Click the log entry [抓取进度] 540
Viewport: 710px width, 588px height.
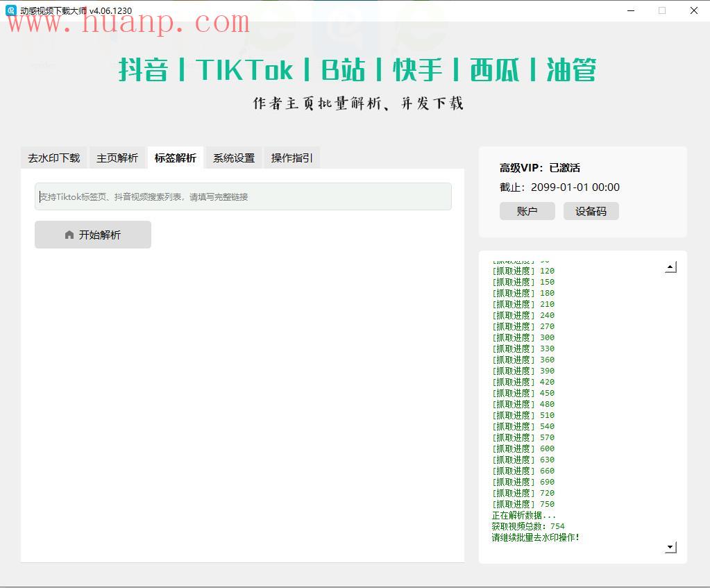(523, 426)
